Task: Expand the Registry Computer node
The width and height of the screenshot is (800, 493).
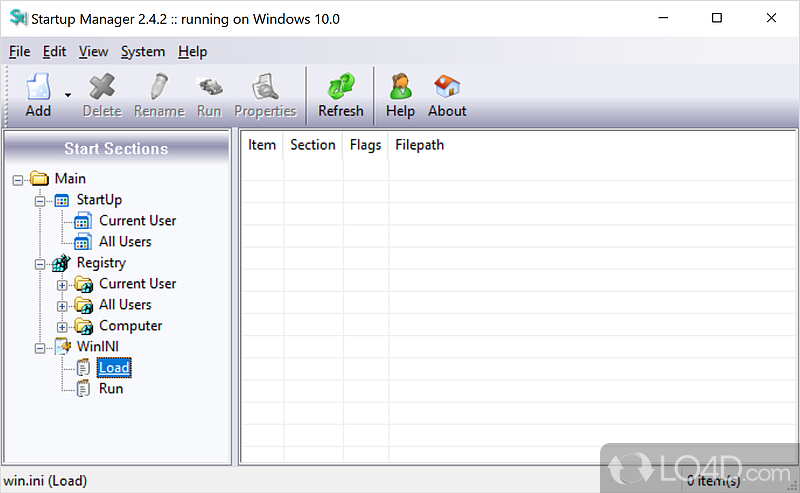Action: point(62,326)
